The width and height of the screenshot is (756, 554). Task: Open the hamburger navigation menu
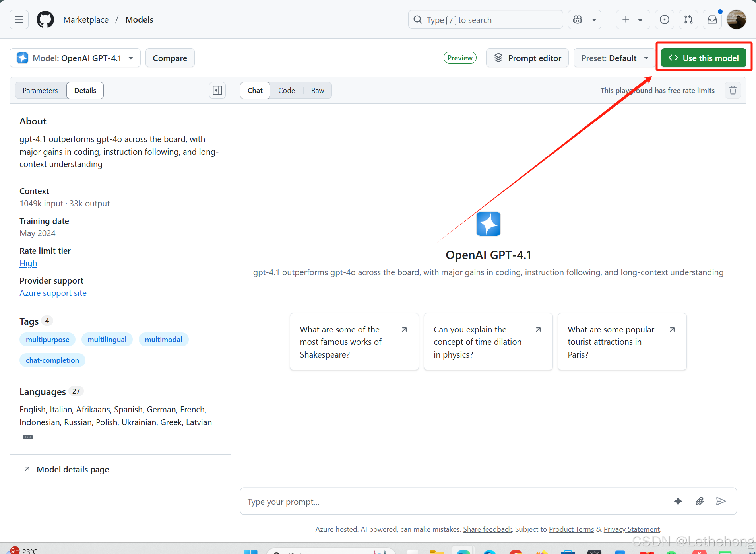[x=19, y=19]
